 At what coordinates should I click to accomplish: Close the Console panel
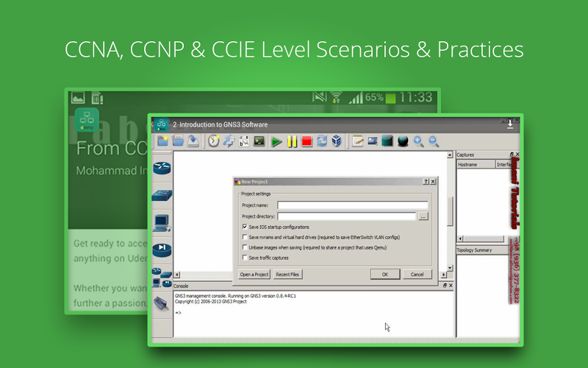pyautogui.click(x=451, y=286)
